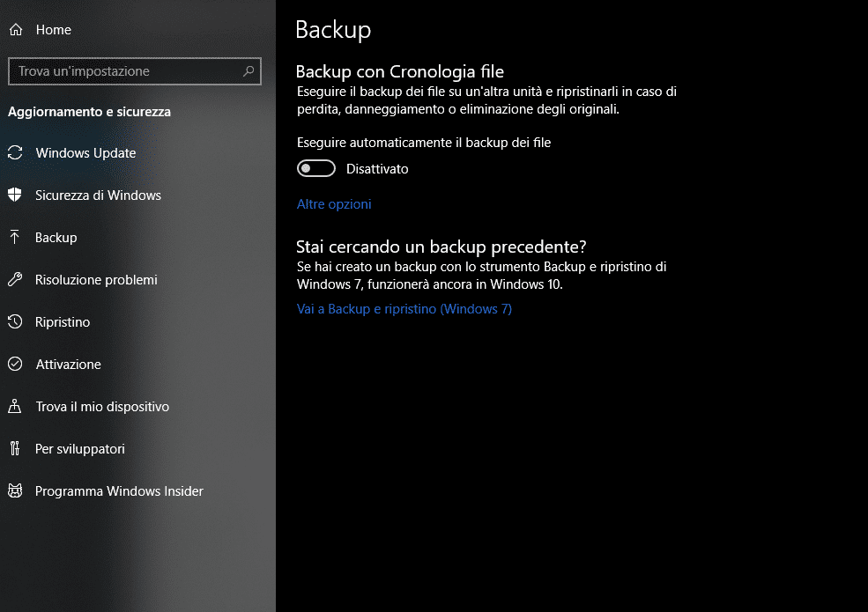This screenshot has width=868, height=612.
Task: Select Ripristino in the sidebar
Action: point(63,322)
